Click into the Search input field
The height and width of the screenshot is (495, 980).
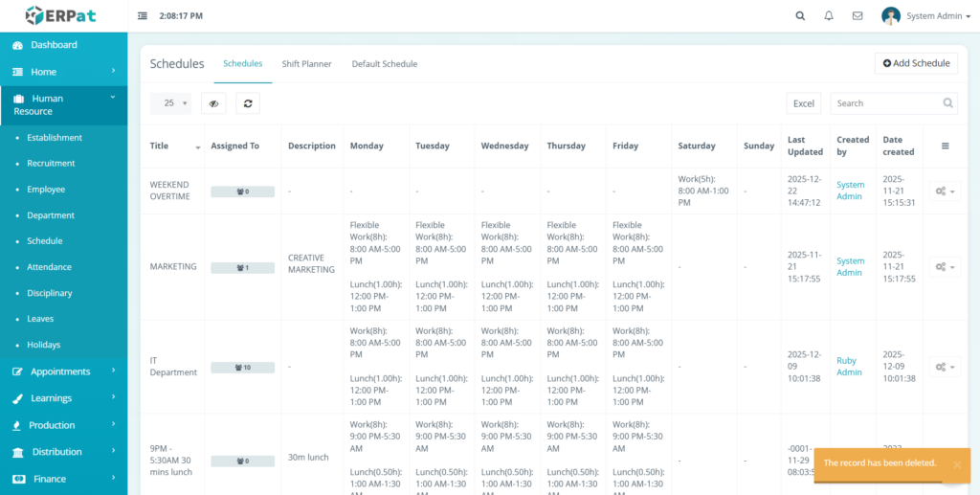coord(883,103)
